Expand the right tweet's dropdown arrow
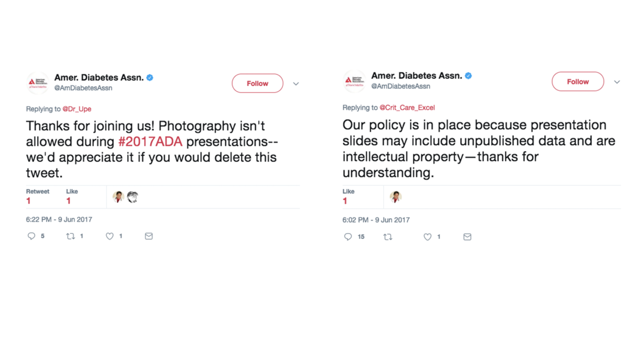Viewport: 644px width, 337px height. [x=617, y=82]
